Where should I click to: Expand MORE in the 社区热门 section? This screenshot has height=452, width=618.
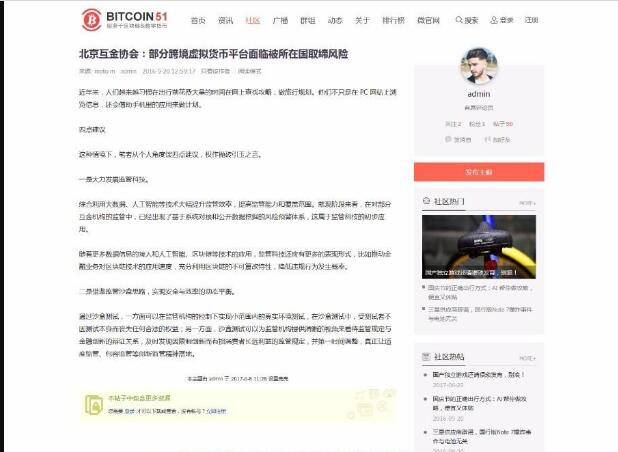pos(528,203)
